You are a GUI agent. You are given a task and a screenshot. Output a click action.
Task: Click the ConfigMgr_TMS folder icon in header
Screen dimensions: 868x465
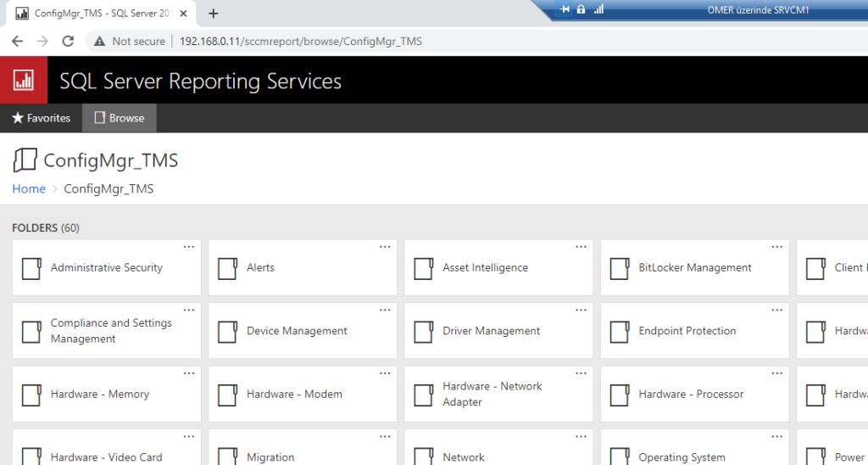tap(25, 160)
